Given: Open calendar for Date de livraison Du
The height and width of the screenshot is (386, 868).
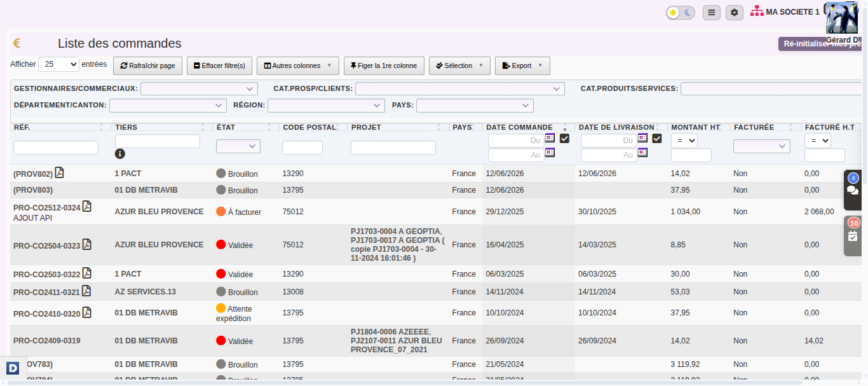Looking at the screenshot, I should pyautogui.click(x=642, y=137).
